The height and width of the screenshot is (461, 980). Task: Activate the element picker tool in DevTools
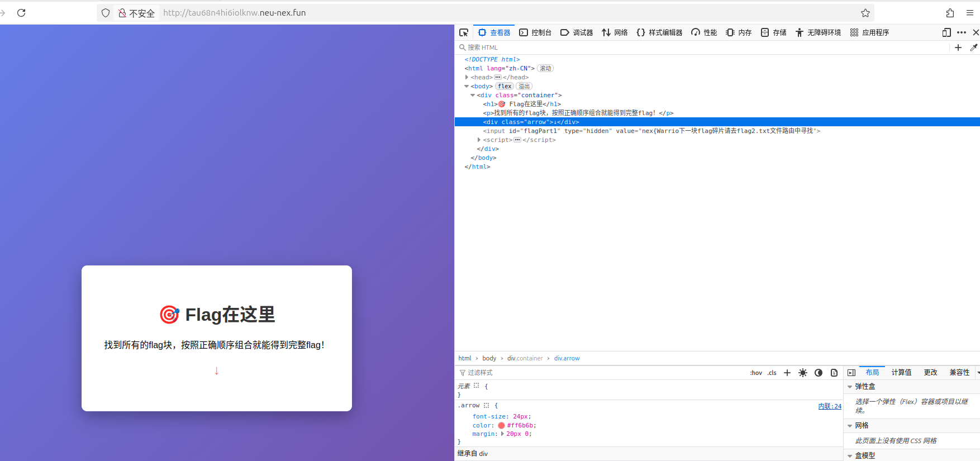[x=464, y=32]
